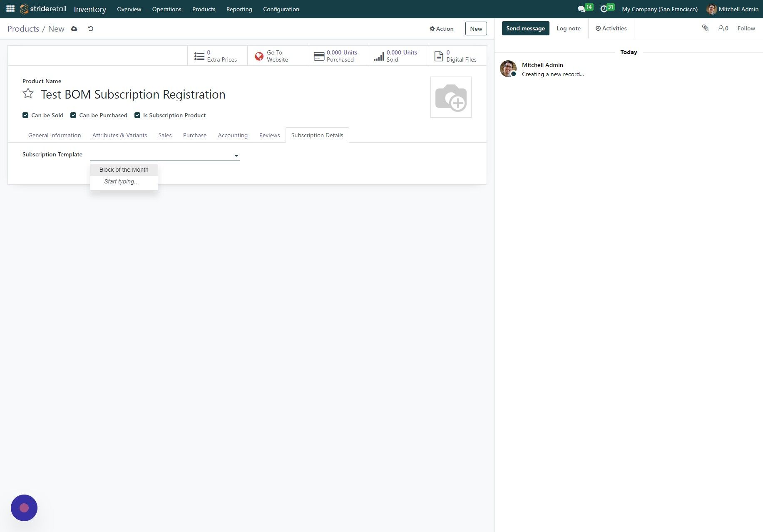Toggle Can be Sold checkbox
This screenshot has height=532, width=763.
pos(25,115)
